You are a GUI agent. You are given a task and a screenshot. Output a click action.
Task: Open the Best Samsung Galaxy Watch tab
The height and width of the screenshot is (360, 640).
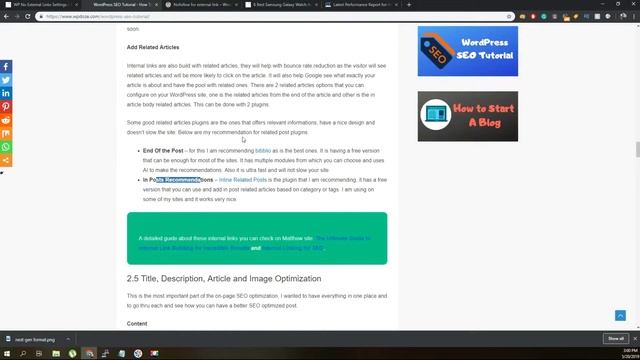click(281, 5)
